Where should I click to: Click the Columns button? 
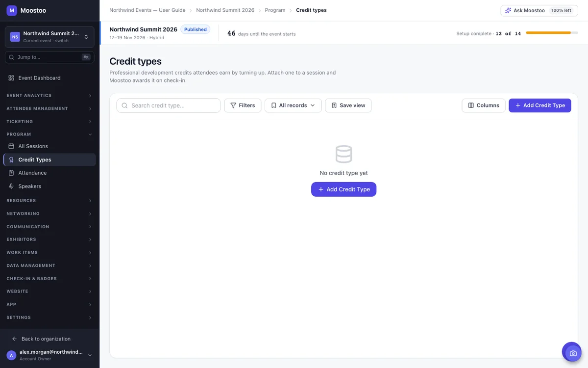coord(484,105)
